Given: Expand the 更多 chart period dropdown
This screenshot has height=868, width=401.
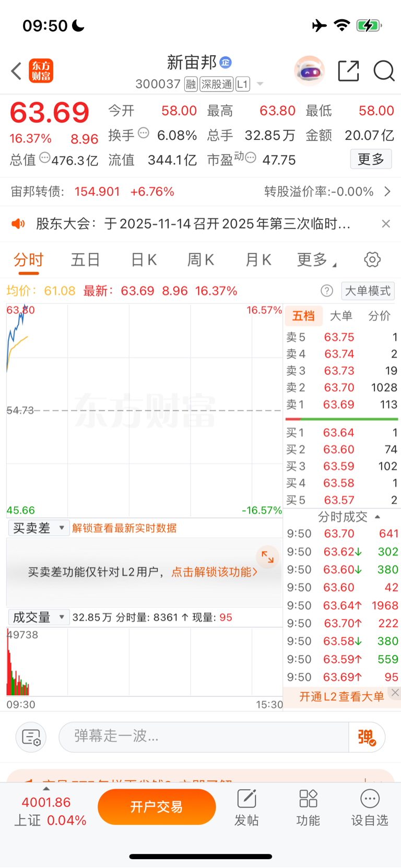Looking at the screenshot, I should point(316,260).
